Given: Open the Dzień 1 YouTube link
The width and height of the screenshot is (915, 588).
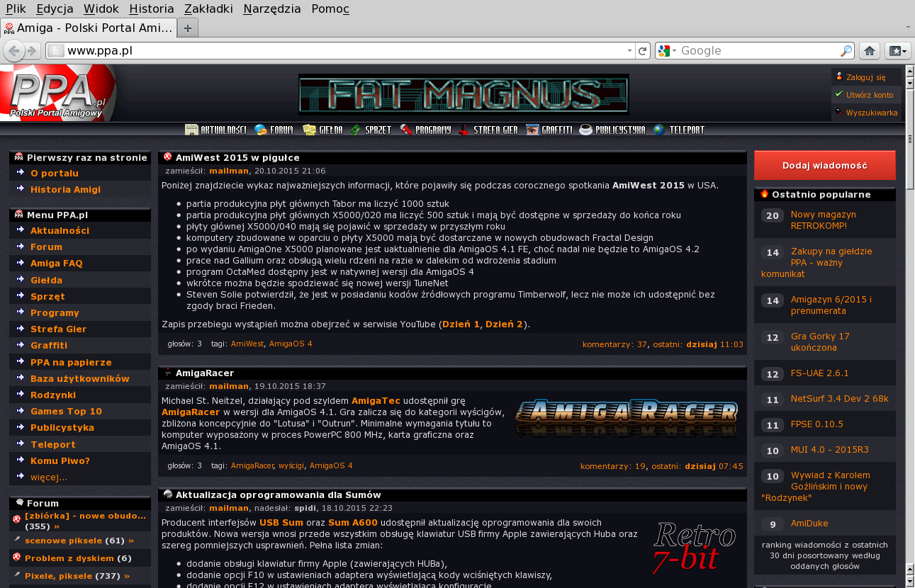Looking at the screenshot, I should click(x=461, y=324).
